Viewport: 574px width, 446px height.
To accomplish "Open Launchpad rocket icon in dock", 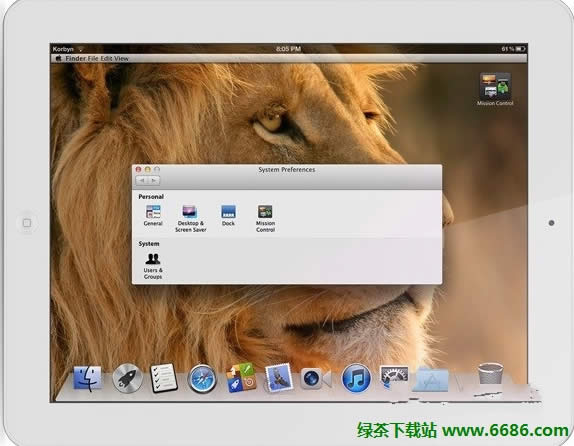I will pyautogui.click(x=127, y=379).
